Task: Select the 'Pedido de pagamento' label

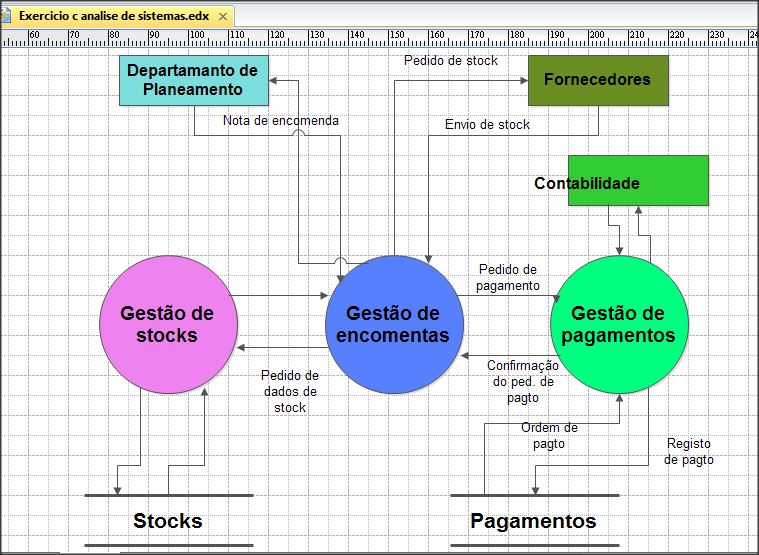Action: coord(507,277)
